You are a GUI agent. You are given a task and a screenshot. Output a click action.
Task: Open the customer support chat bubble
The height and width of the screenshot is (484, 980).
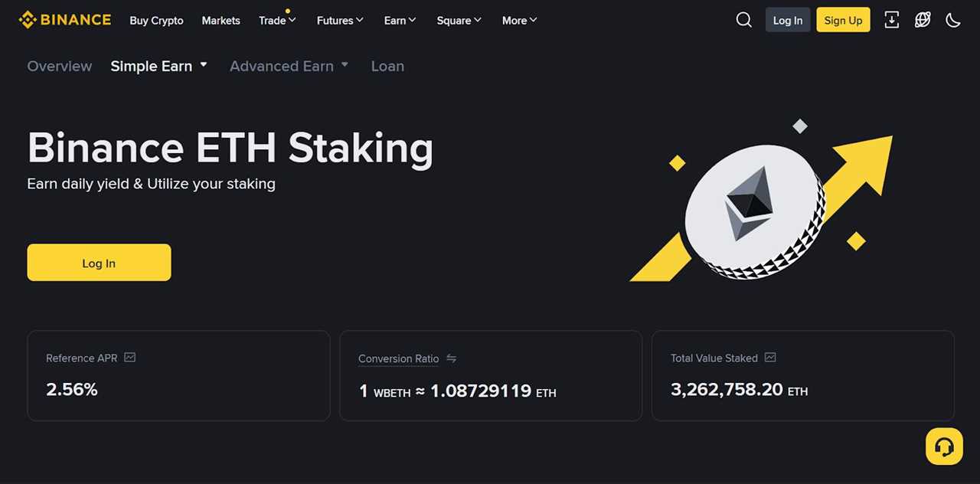[x=943, y=446]
